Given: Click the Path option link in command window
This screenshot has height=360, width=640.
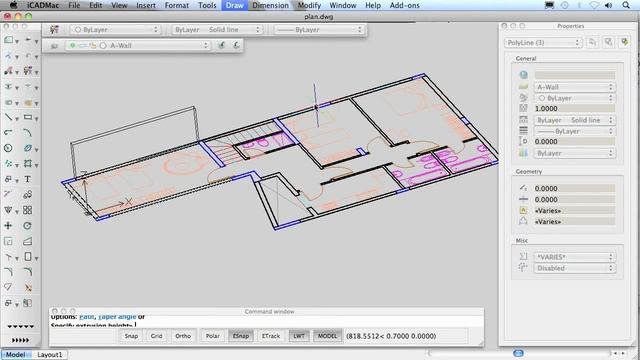Looking at the screenshot, I should (87, 317).
